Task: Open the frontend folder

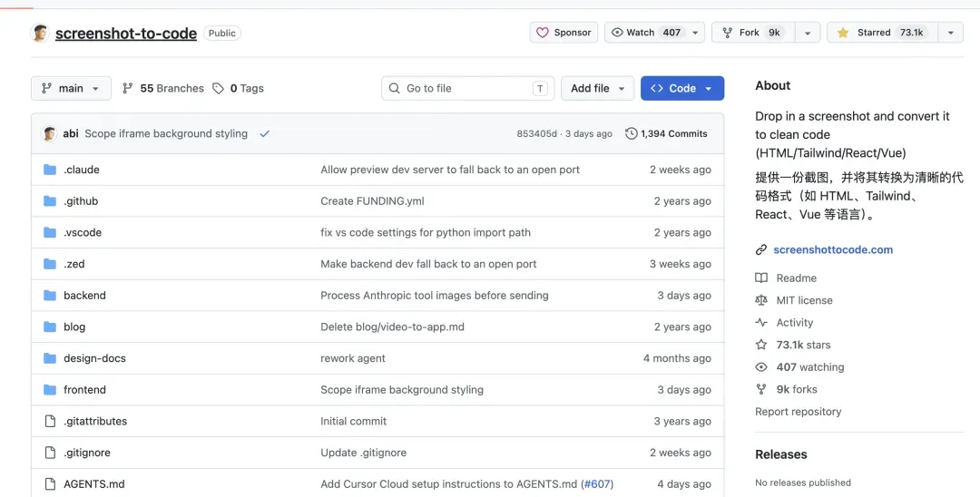Action: click(x=84, y=390)
